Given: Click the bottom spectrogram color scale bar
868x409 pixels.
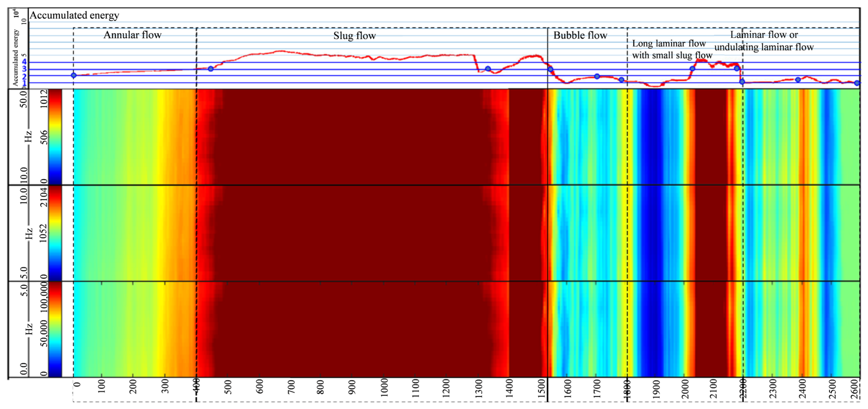Looking at the screenshot, I should coord(55,329).
